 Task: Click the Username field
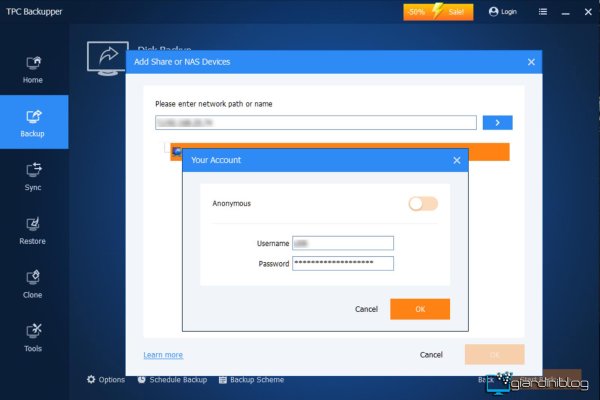(343, 243)
